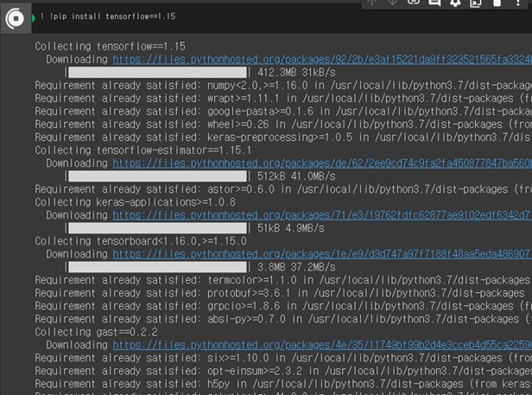Viewport: 532px width, 395px height.
Task: Copy link to cell icon
Action: tap(413, 2)
